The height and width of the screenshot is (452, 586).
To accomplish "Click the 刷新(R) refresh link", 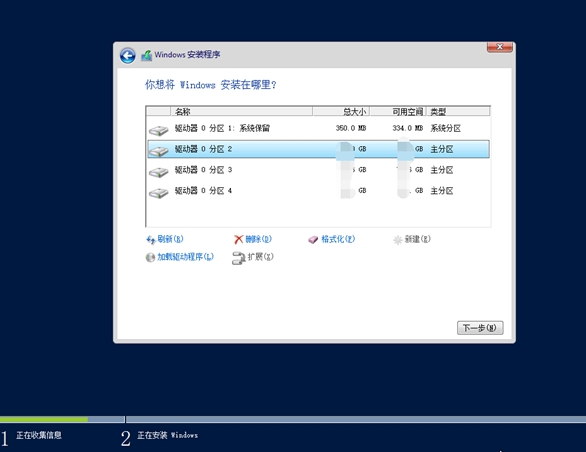I will tap(170, 239).
